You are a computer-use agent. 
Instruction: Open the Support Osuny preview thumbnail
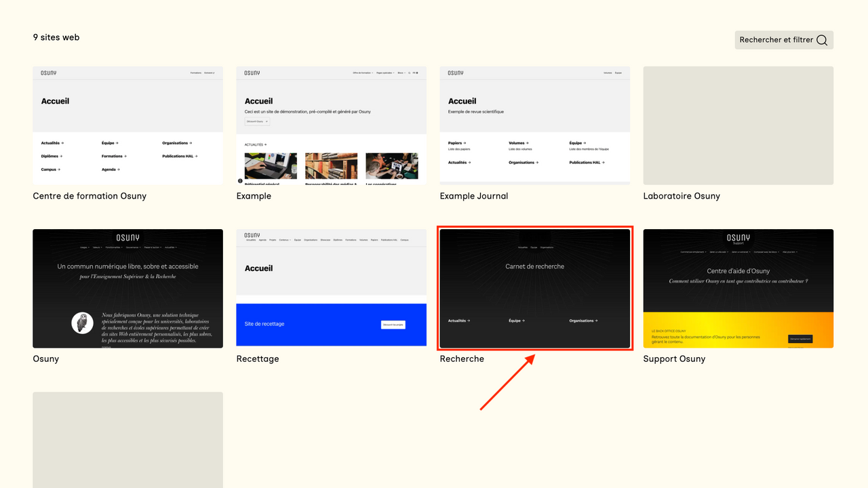pyautogui.click(x=738, y=288)
